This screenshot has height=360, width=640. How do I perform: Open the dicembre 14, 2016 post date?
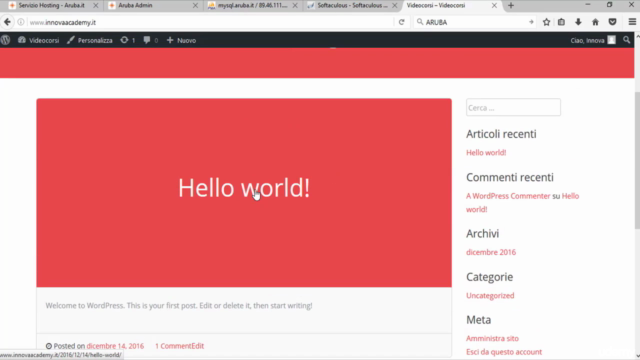click(115, 346)
